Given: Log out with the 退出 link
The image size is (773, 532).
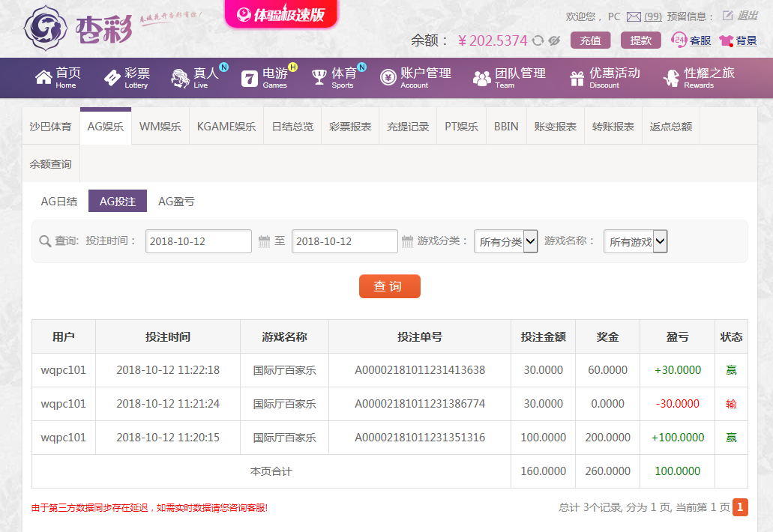Looking at the screenshot, I should [x=748, y=16].
